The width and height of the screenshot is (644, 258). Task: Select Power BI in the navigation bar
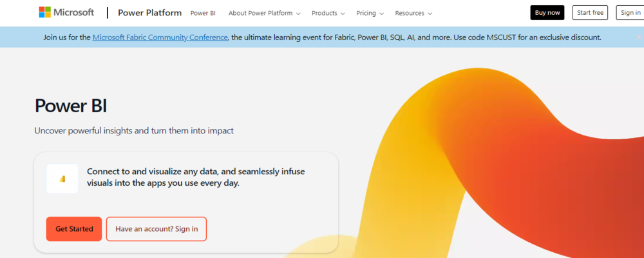(203, 13)
